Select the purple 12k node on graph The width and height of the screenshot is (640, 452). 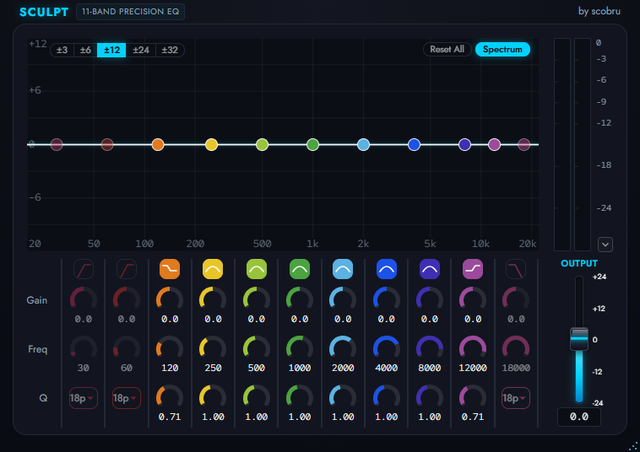[494, 145]
